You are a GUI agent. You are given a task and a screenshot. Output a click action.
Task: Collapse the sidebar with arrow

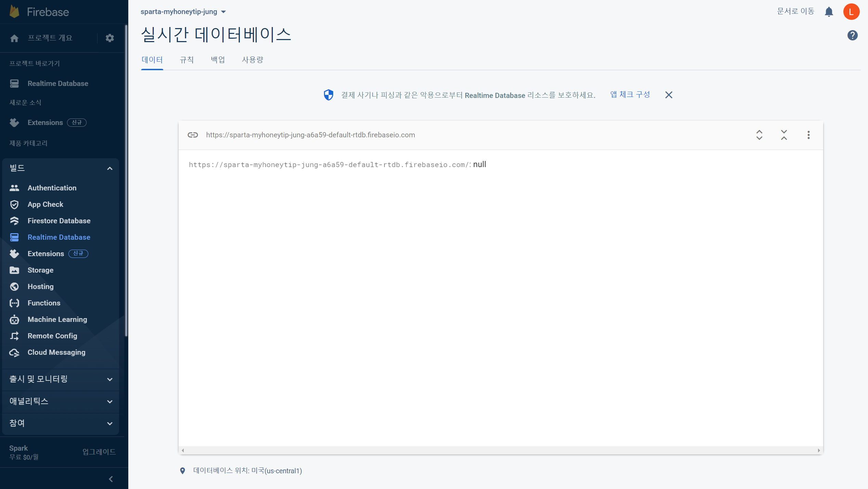111,479
